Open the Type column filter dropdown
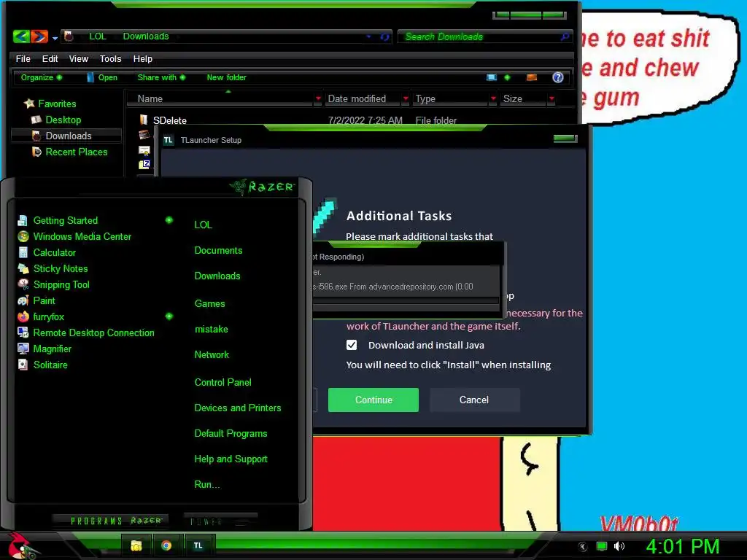This screenshot has height=560, width=747. (493, 98)
